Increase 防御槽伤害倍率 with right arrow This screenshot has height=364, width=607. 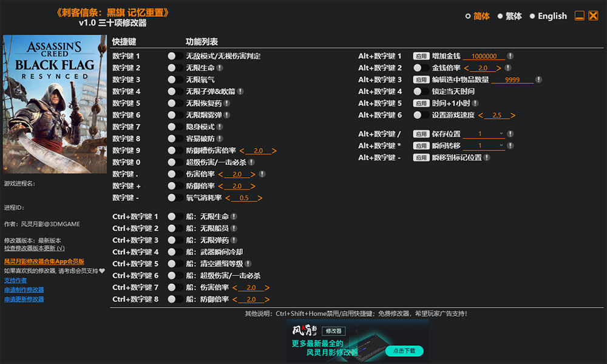point(274,151)
